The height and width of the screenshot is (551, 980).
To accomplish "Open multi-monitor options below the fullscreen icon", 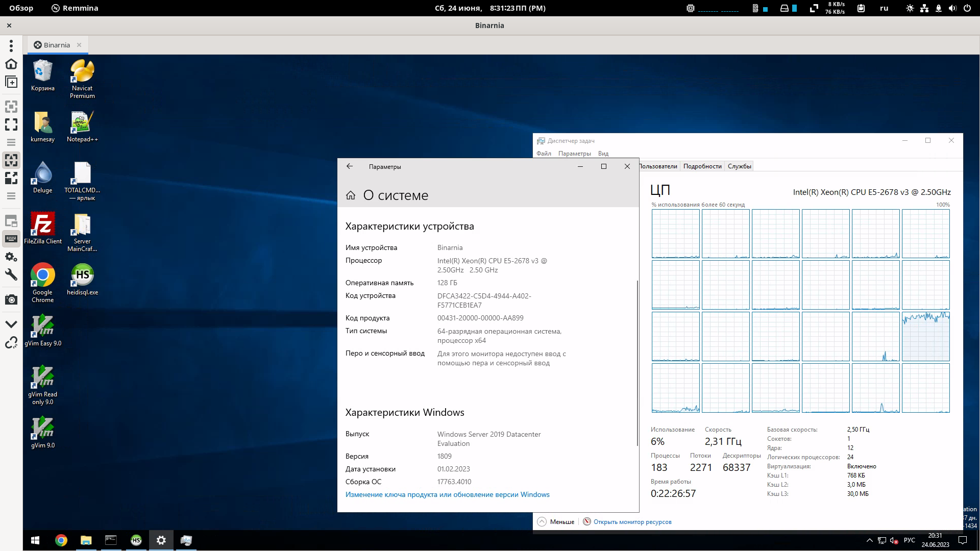I will [x=11, y=142].
